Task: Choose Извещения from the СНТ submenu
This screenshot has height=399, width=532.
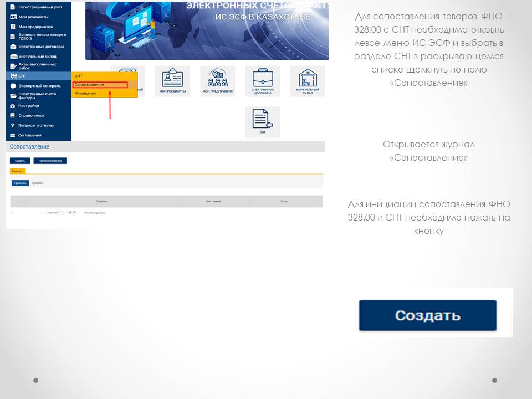Action: [85, 93]
